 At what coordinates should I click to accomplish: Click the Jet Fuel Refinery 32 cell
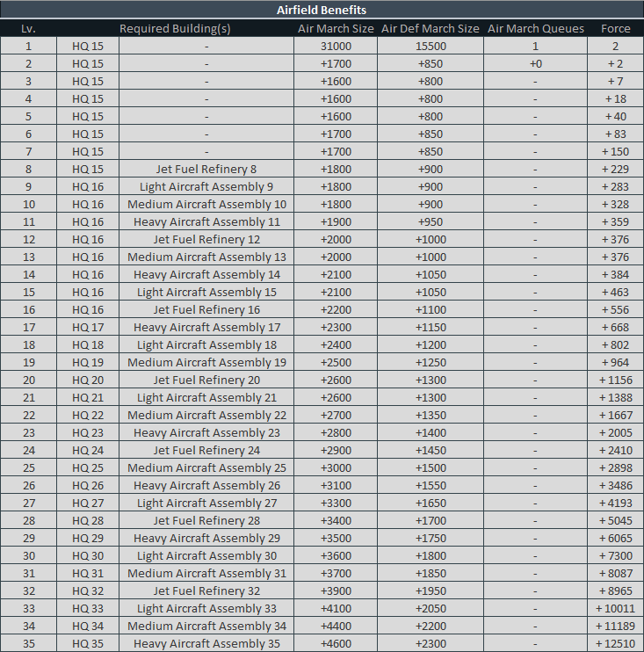coord(206,590)
